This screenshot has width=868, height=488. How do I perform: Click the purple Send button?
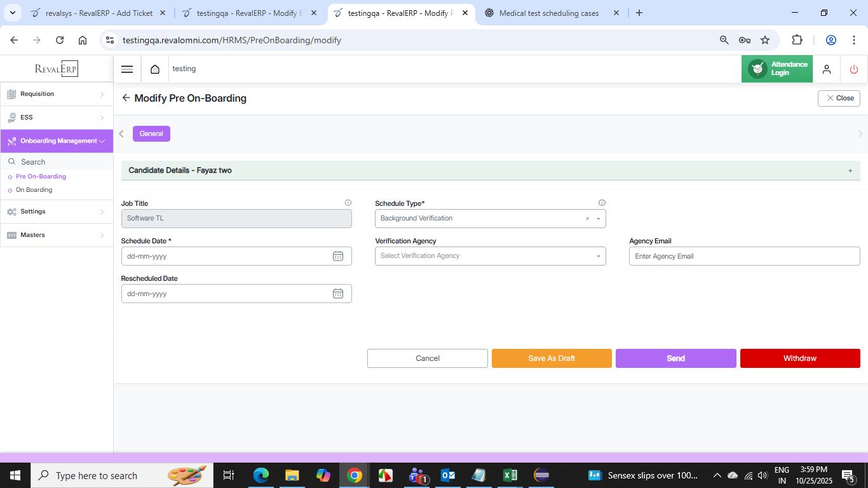675,358
